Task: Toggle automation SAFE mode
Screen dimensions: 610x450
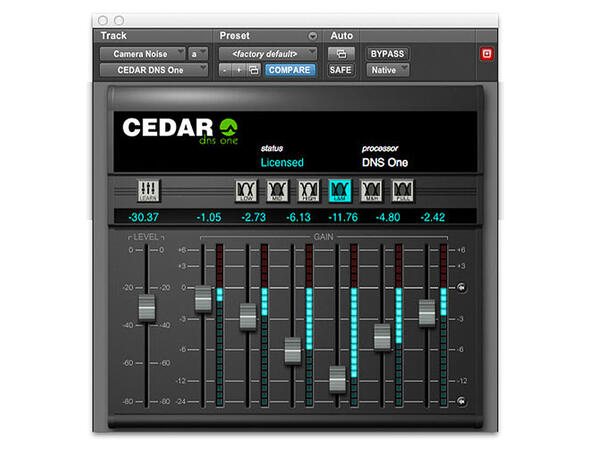Action: (x=340, y=70)
